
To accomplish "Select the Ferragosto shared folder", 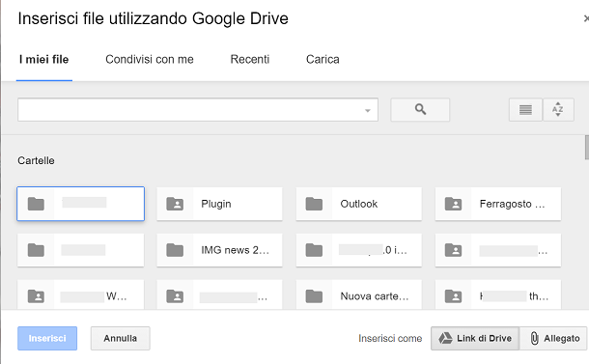I will pyautogui.click(x=498, y=204).
